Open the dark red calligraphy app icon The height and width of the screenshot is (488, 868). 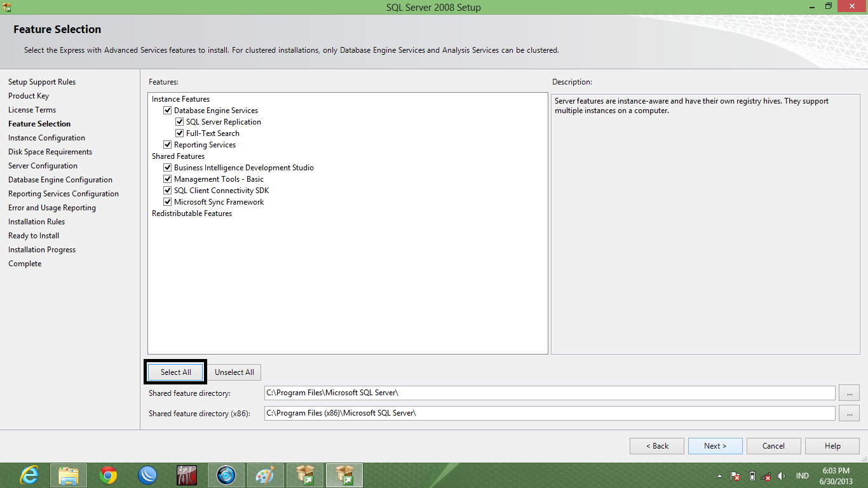[187, 475]
